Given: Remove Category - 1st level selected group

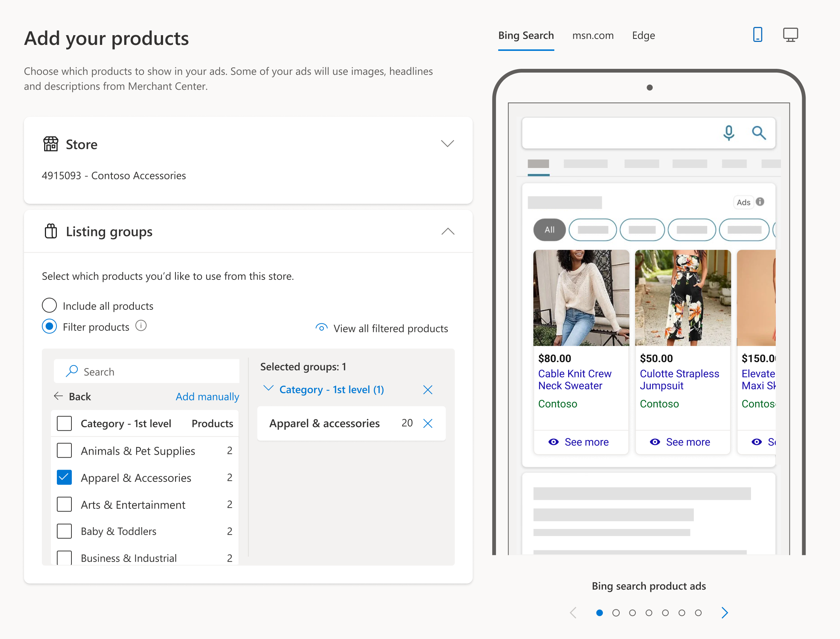Looking at the screenshot, I should point(428,389).
